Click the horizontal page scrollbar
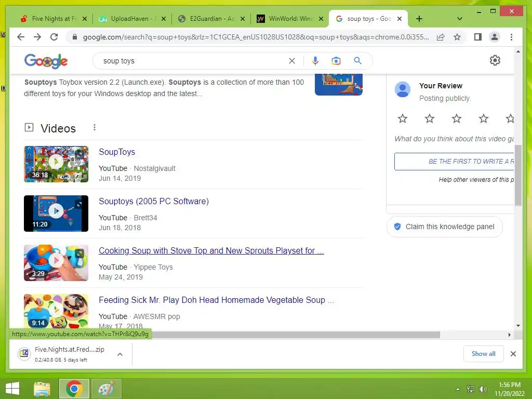Screen dimensions: 532x399 click(x=295, y=335)
